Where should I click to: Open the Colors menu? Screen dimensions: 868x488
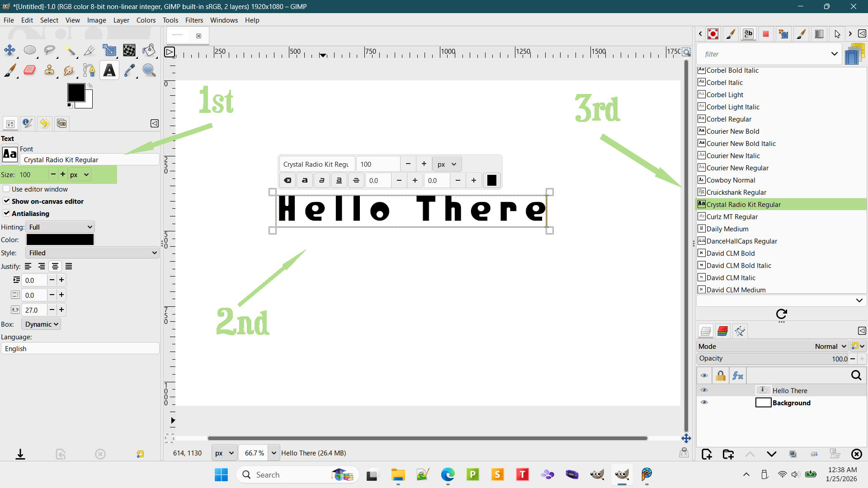[x=146, y=20]
